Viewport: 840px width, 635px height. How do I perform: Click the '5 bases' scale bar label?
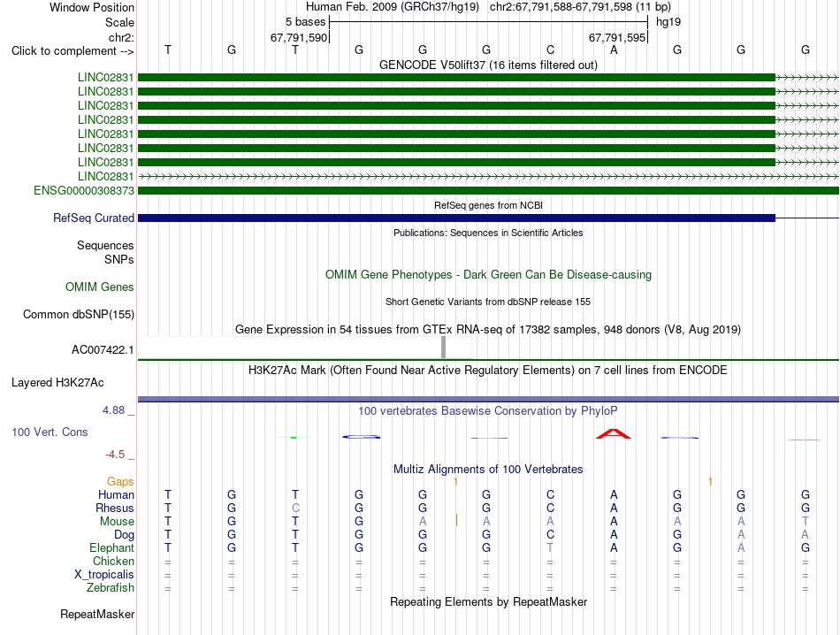point(305,22)
